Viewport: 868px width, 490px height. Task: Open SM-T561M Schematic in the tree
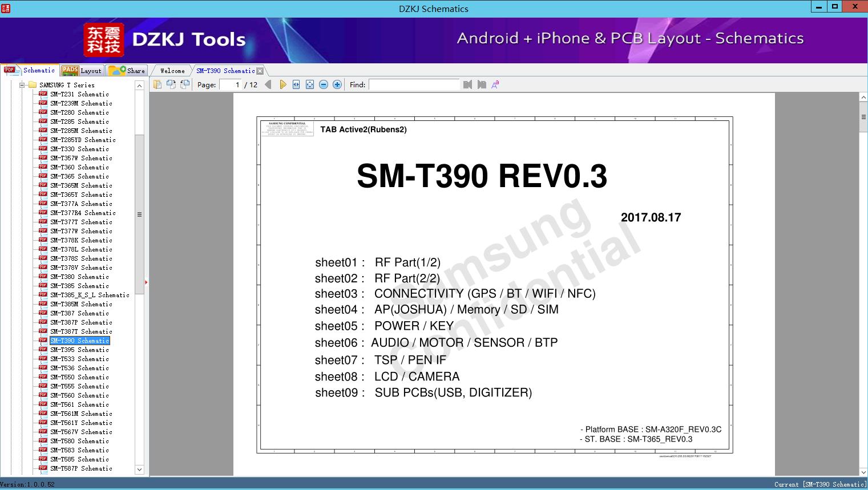pyautogui.click(x=81, y=414)
